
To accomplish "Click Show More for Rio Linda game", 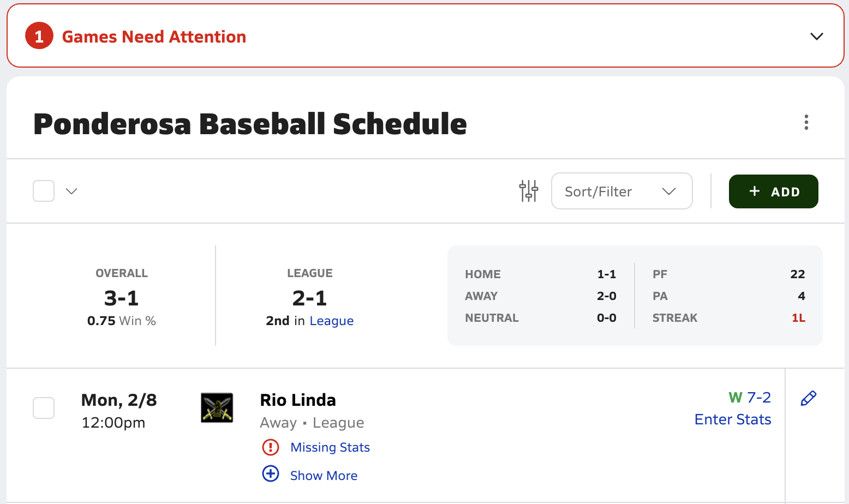I will (324, 476).
